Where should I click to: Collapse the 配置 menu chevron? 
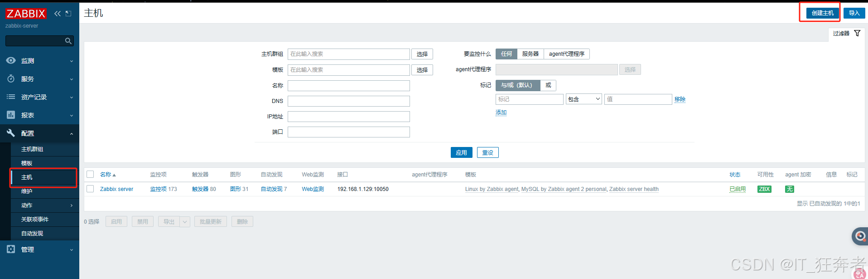pyautogui.click(x=72, y=134)
